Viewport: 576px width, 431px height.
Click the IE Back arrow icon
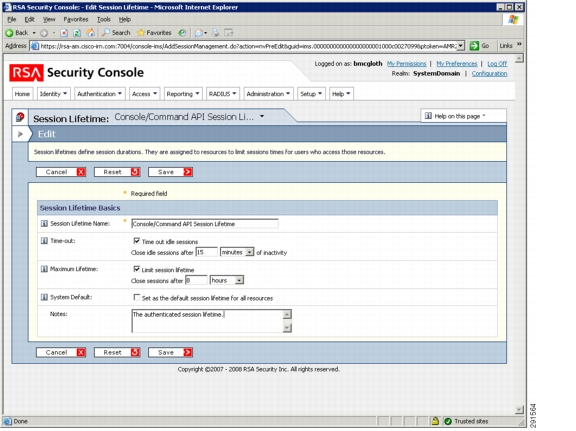(9, 33)
